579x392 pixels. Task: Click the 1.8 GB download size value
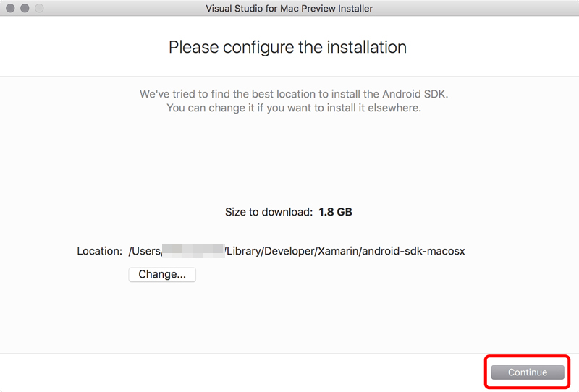click(x=335, y=212)
